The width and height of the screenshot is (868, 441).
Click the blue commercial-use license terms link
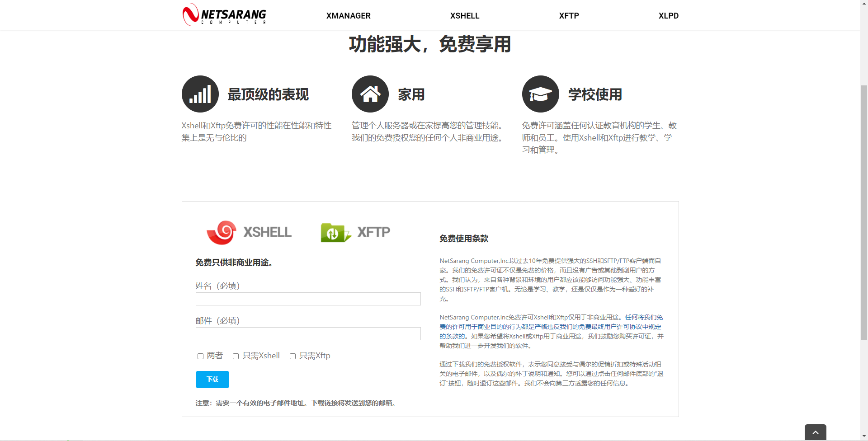click(550, 327)
